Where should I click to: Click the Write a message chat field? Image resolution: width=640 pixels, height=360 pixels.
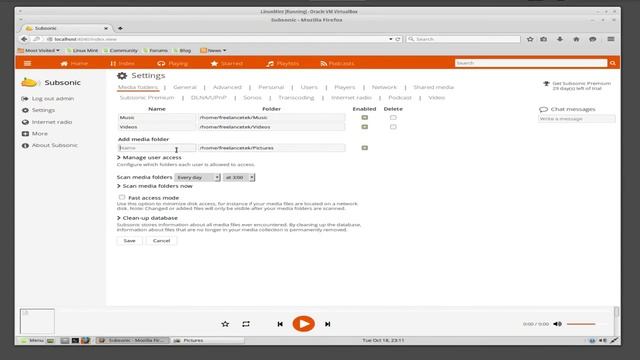577,119
